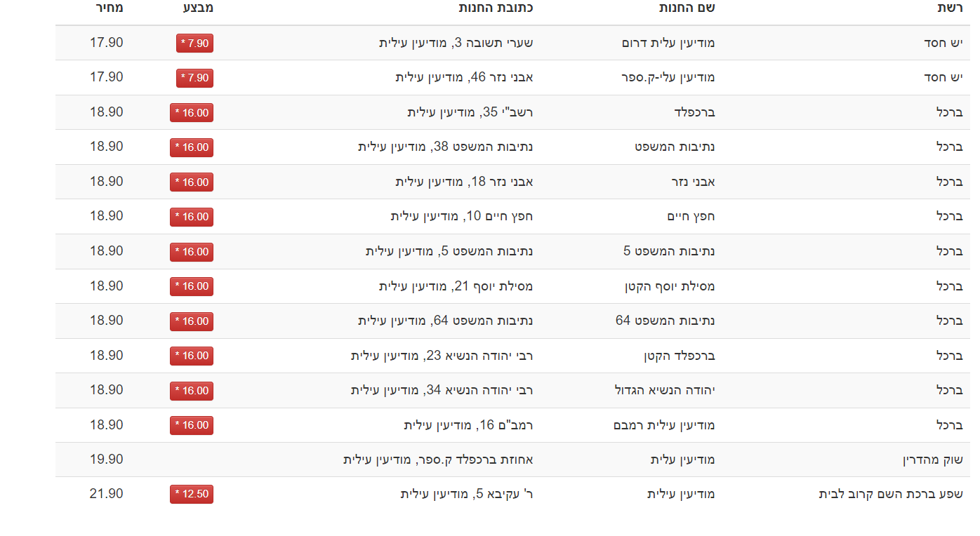Select the store name יהודה הנשיא הגדול
The width and height of the screenshot is (980, 536).
tap(664, 391)
